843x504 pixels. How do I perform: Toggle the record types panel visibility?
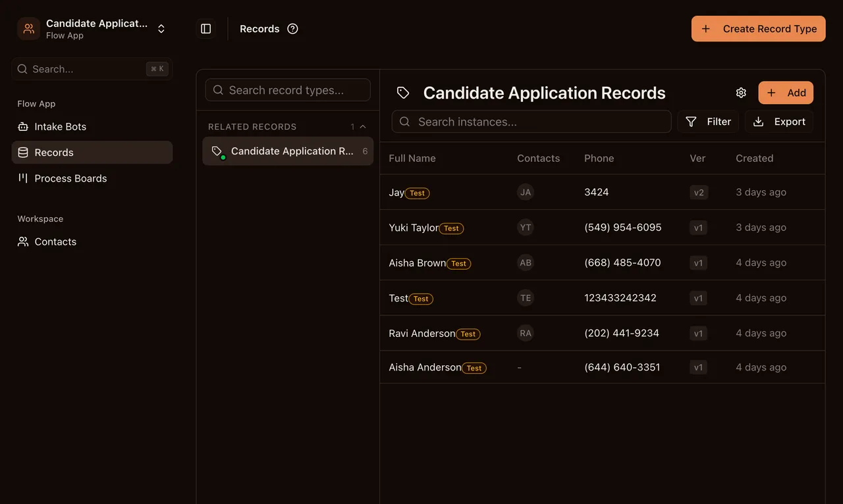(x=205, y=28)
